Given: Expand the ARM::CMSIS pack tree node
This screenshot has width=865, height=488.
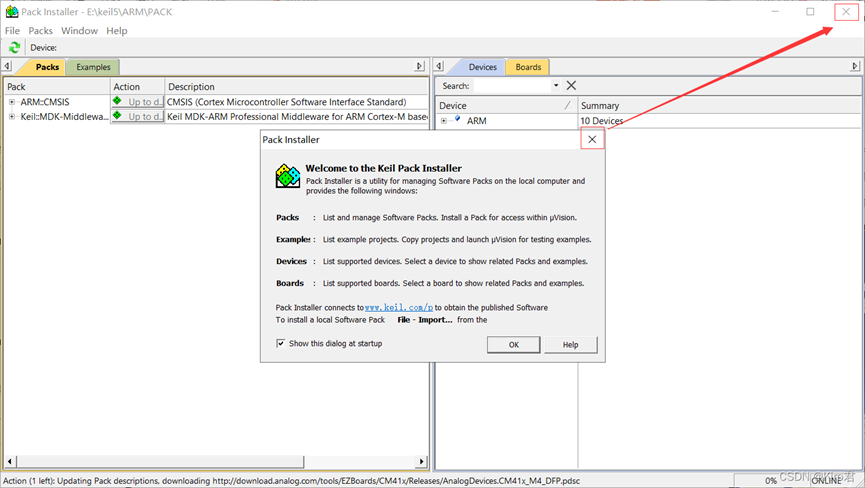Looking at the screenshot, I should coord(12,102).
